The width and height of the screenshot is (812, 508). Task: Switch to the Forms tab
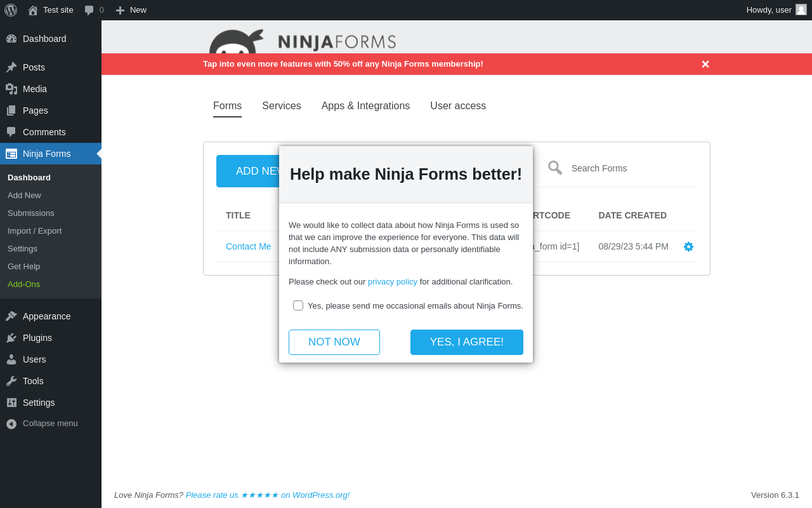click(x=227, y=106)
